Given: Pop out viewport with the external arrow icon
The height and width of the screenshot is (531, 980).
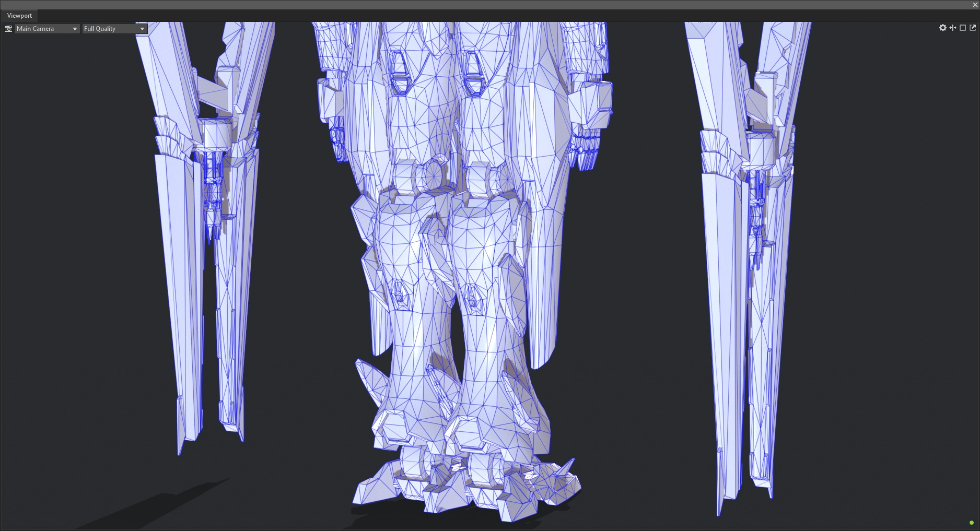Looking at the screenshot, I should 973,28.
